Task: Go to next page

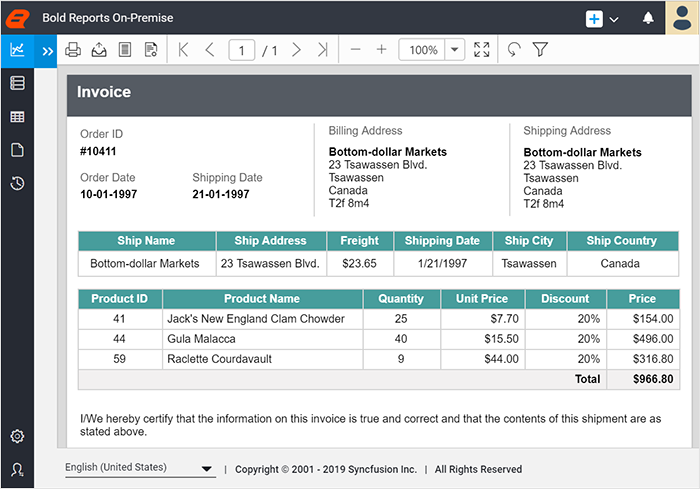Action: click(x=296, y=50)
